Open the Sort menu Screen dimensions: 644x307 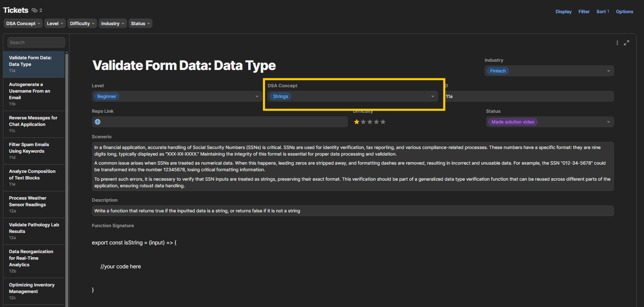click(x=602, y=12)
